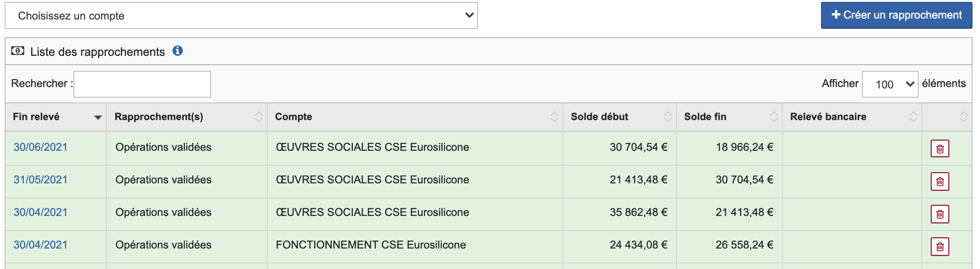
Task: Sort by Rapprochement(s) column arrows
Action: tap(258, 117)
